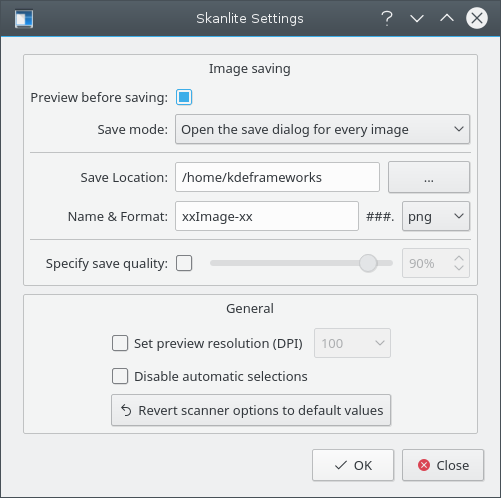Viewport: 501px width, 498px height.
Task: Maximize the window with the up chevron
Action: pos(447,18)
